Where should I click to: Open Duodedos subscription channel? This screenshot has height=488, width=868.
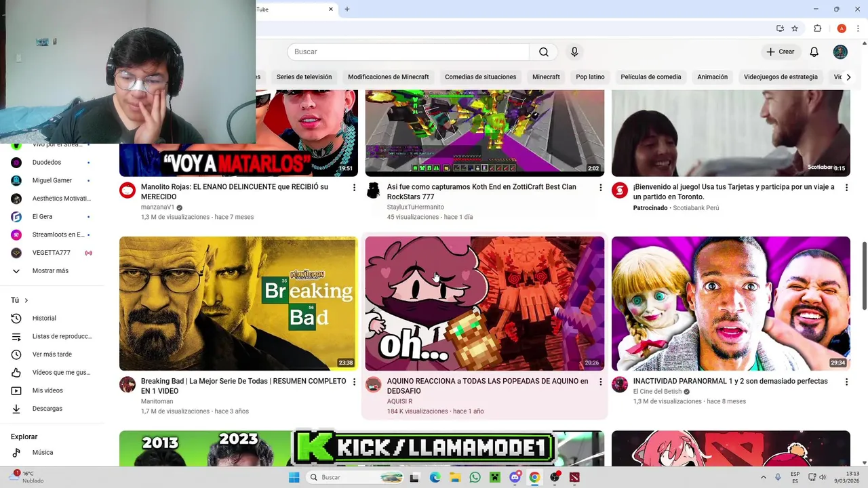coord(51,162)
